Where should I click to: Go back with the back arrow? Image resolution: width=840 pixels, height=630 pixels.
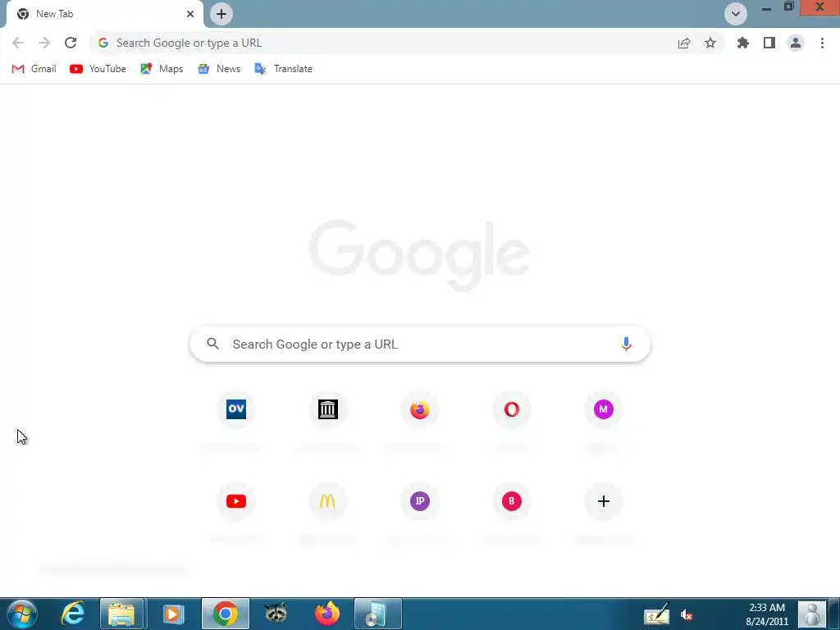coord(18,43)
